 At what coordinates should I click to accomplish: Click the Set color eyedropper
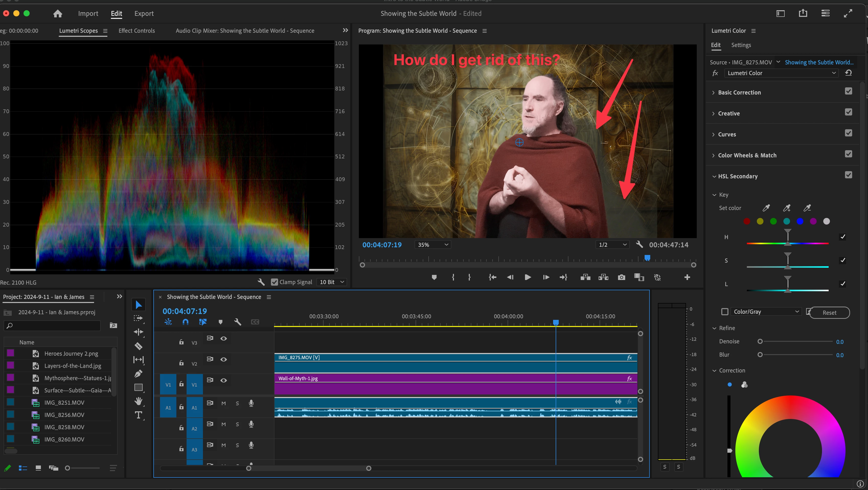[766, 208]
